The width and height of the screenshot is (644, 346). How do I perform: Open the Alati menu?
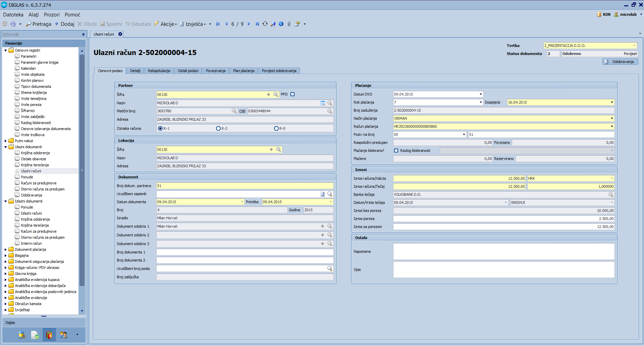pos(34,15)
